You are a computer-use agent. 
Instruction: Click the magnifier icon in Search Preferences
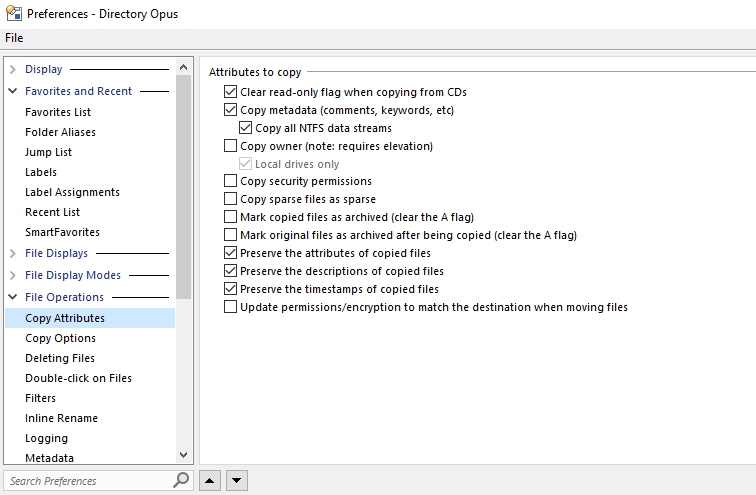(181, 480)
